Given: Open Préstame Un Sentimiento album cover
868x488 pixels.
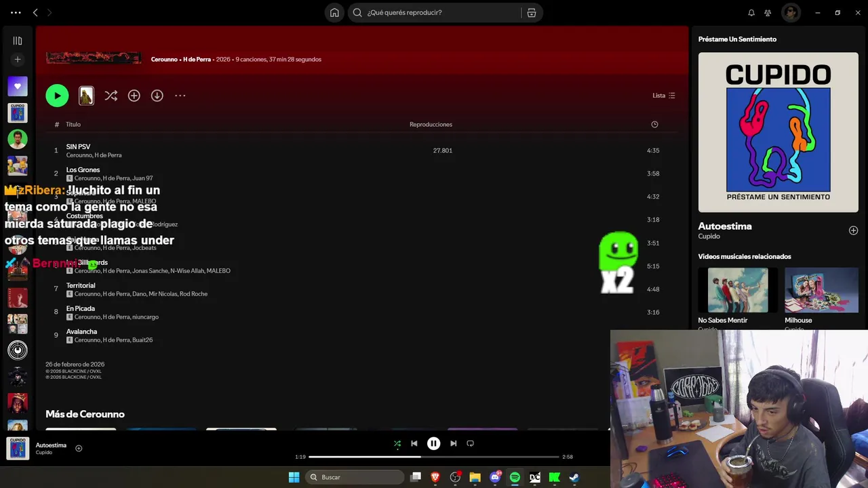Looking at the screenshot, I should [778, 132].
